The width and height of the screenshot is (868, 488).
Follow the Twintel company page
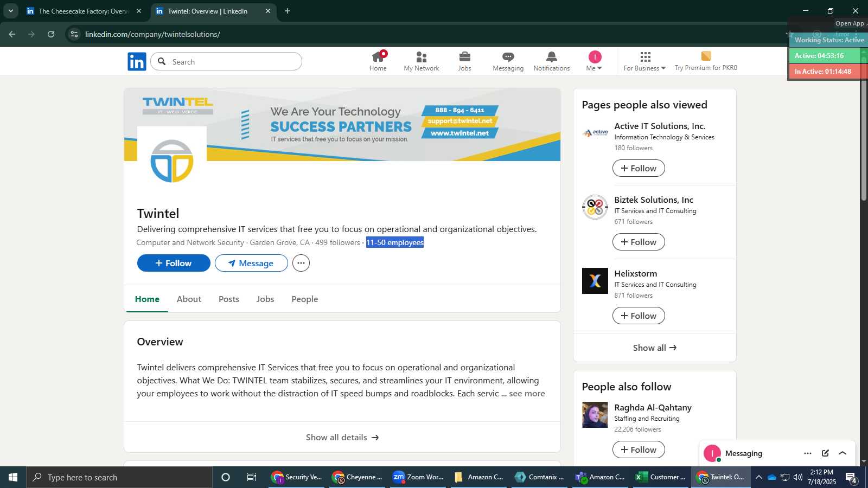tap(174, 263)
